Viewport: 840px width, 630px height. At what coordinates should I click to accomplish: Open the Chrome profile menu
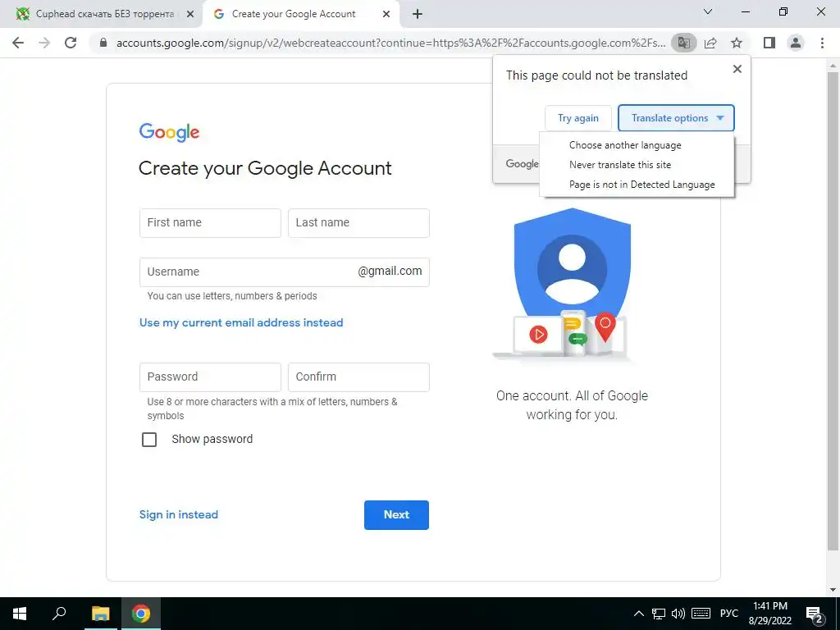(796, 43)
